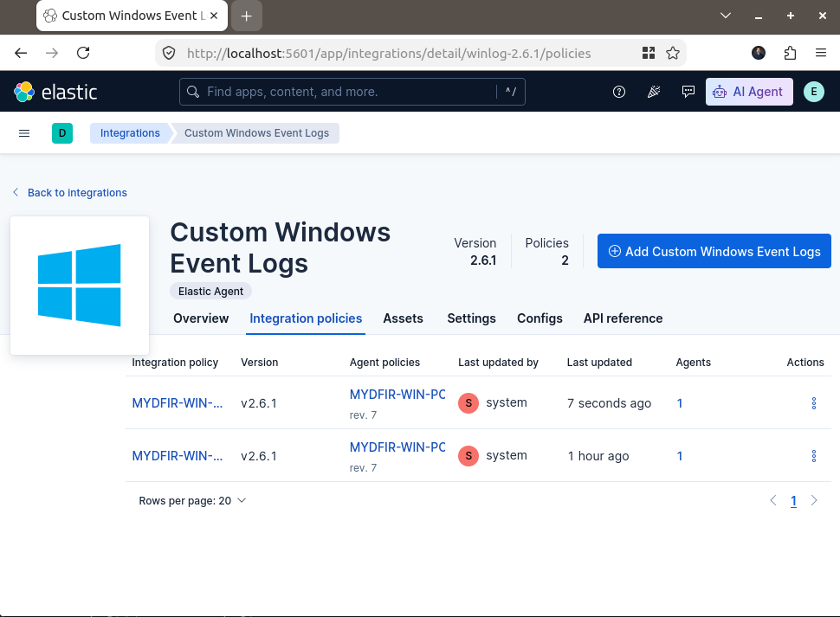Open actions menu for 7 seconds ago policy
The width and height of the screenshot is (840, 617).
[x=814, y=403]
